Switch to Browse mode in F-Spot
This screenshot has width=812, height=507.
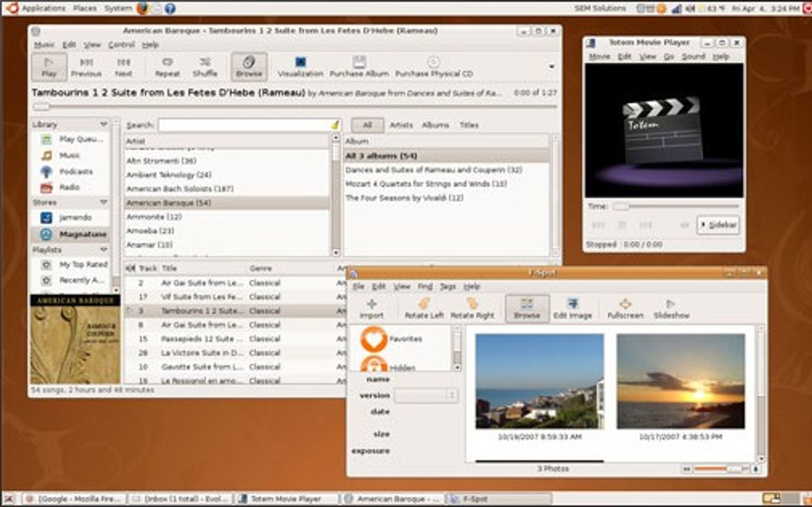(527, 309)
